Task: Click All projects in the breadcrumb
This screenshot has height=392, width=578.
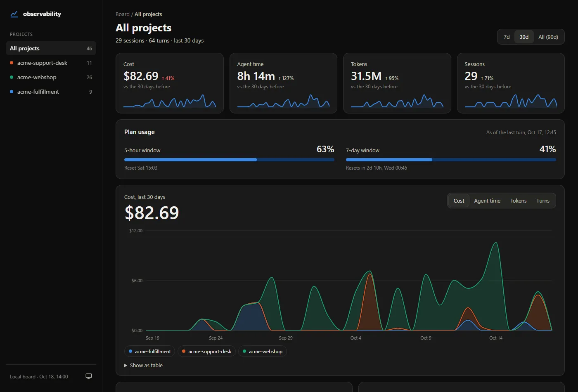Action: pyautogui.click(x=148, y=14)
